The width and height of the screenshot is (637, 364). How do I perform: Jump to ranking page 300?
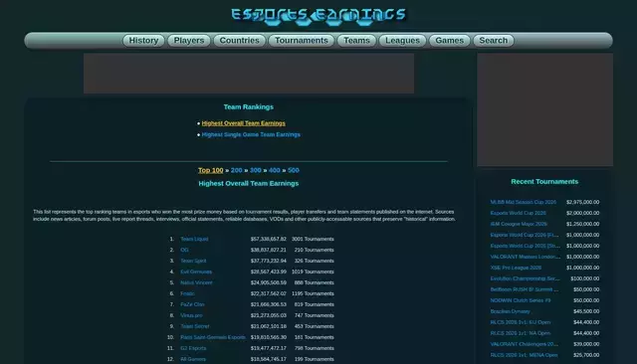pyautogui.click(x=256, y=170)
